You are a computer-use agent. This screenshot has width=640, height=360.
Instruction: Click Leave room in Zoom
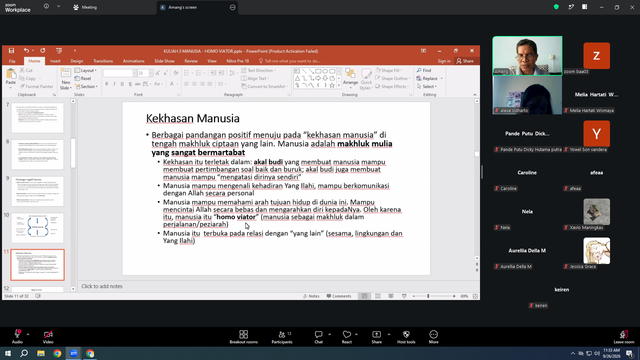[624, 337]
